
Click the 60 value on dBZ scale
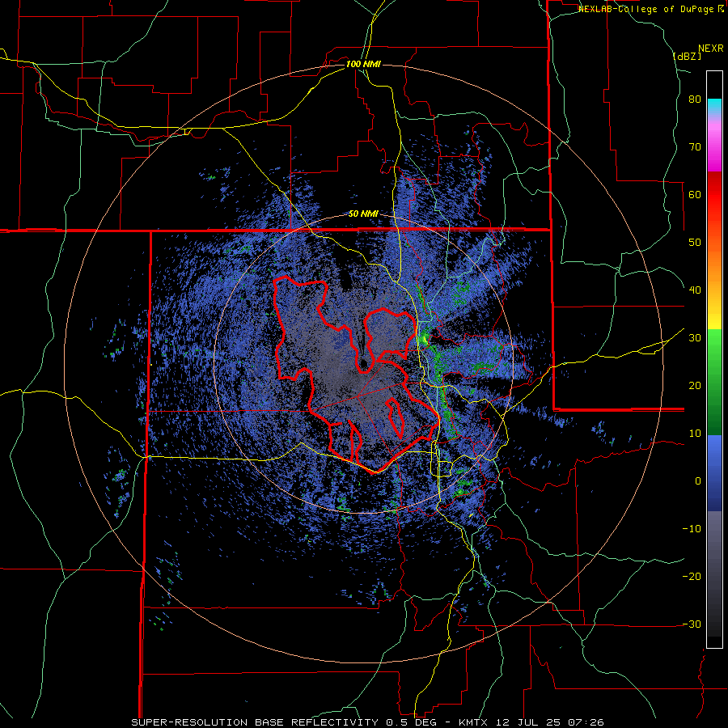695,194
